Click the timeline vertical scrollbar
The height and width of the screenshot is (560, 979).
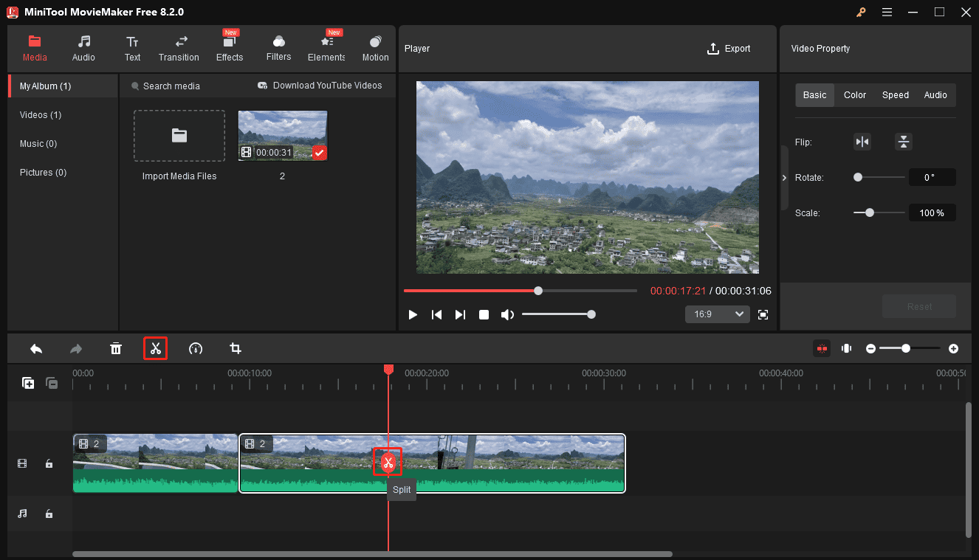point(969,469)
